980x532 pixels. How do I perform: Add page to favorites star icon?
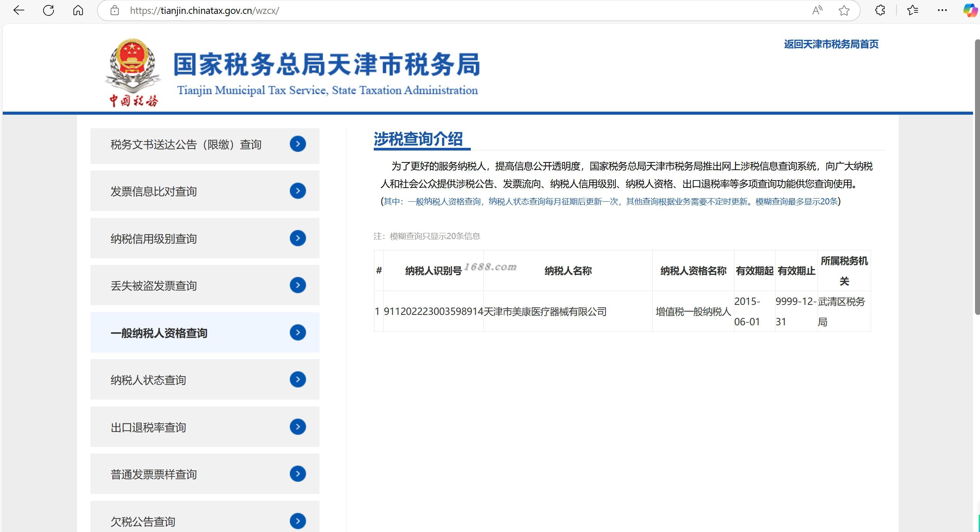844,10
